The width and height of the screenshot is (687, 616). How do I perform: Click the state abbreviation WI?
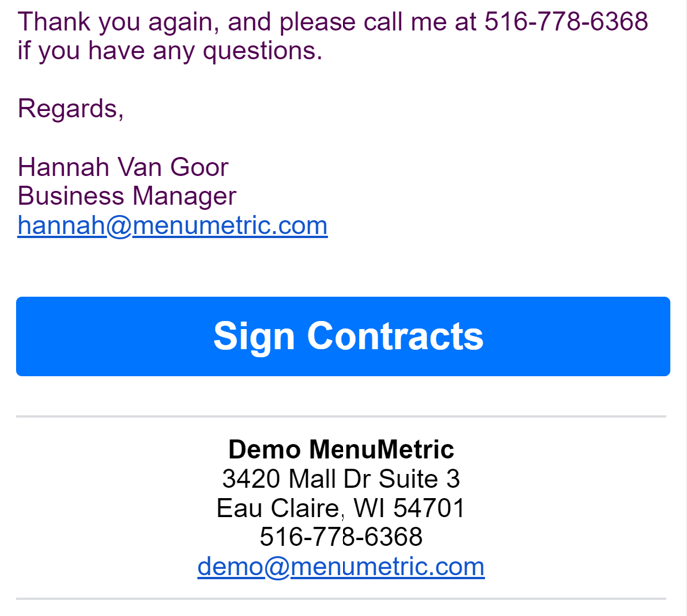(369, 508)
